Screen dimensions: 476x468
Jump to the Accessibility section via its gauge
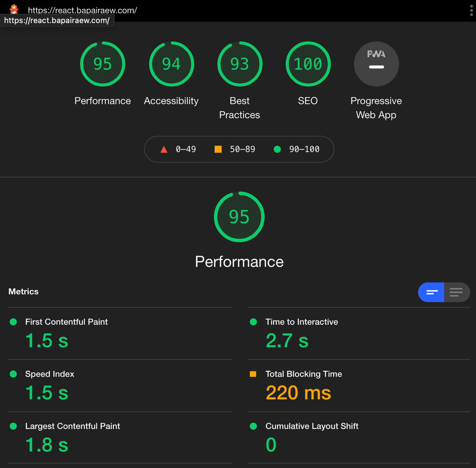(x=171, y=64)
